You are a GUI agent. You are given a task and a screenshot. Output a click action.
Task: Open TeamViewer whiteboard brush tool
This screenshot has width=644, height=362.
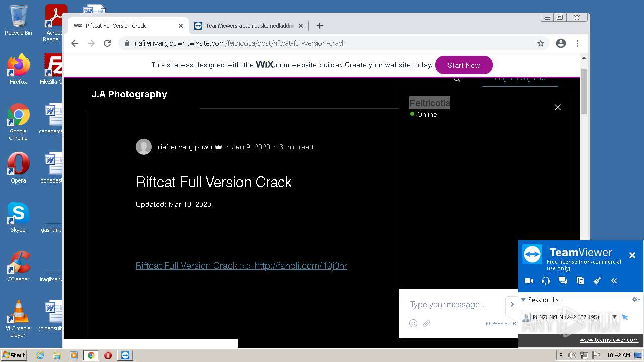(x=597, y=281)
